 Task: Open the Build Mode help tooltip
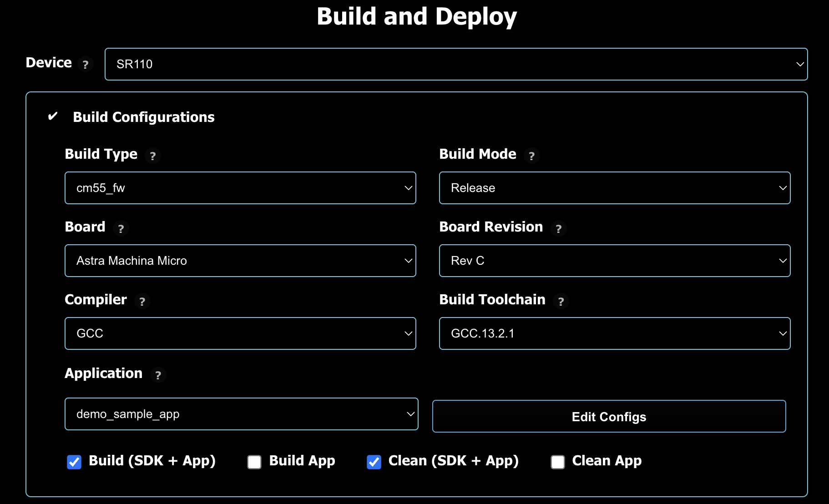(x=531, y=156)
